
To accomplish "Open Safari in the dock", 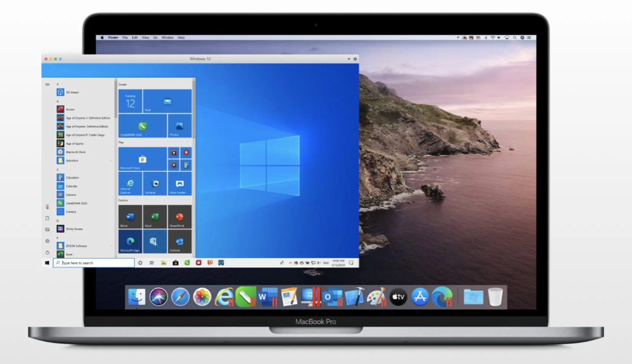I will pyautogui.click(x=180, y=297).
